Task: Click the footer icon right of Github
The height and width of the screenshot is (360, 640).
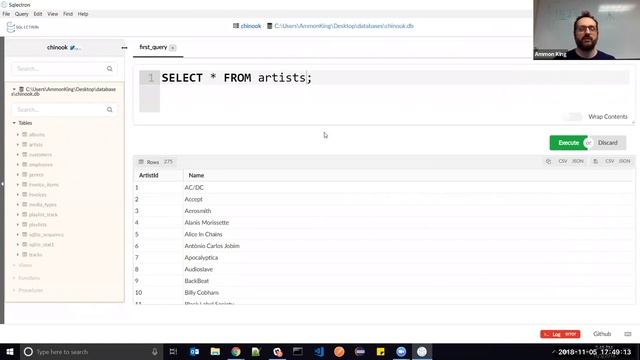Action: click(628, 334)
